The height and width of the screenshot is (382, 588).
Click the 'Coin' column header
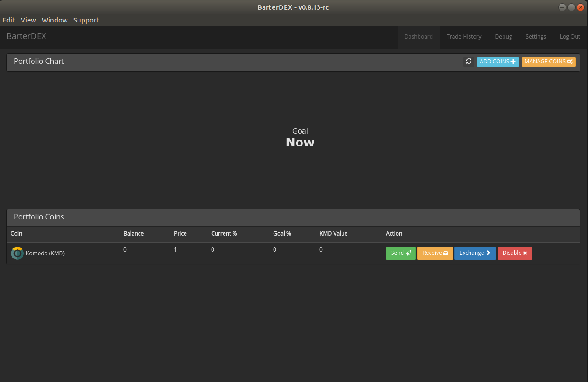[x=17, y=234]
